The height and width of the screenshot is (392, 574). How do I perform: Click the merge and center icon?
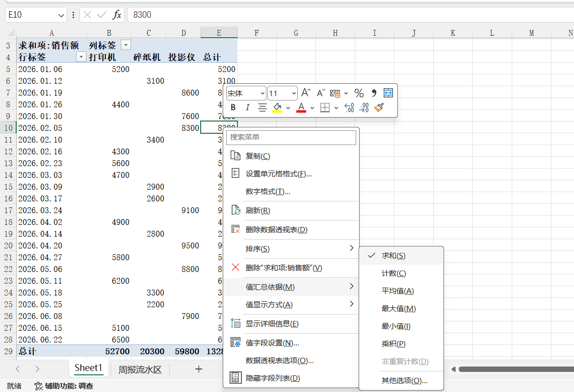(388, 93)
